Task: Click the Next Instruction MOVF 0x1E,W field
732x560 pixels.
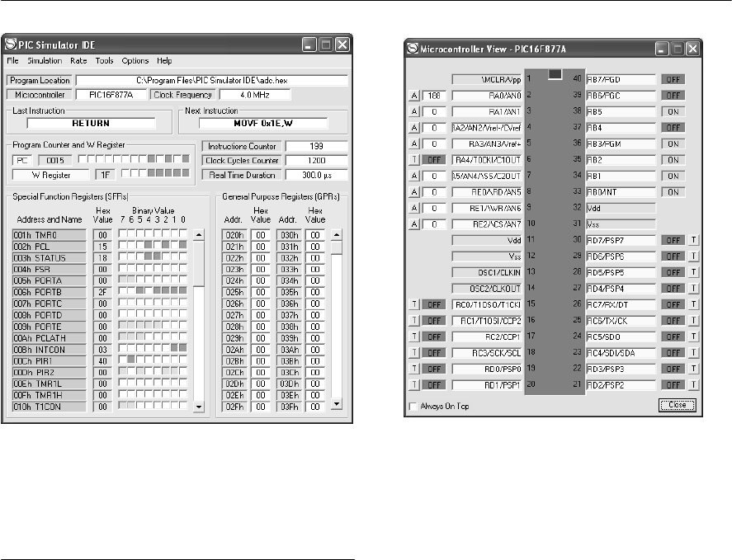Action: tap(263, 123)
